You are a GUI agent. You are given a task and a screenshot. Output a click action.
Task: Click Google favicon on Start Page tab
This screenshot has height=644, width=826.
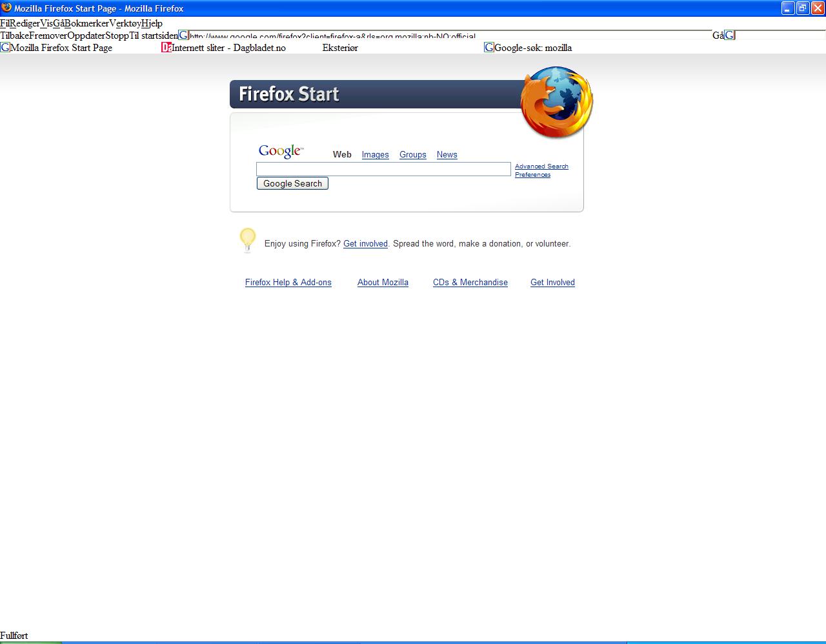(5, 47)
